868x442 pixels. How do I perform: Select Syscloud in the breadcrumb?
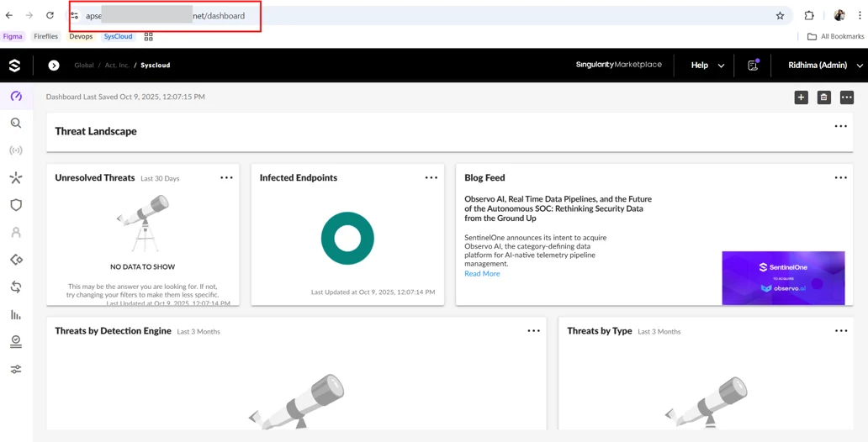point(155,66)
